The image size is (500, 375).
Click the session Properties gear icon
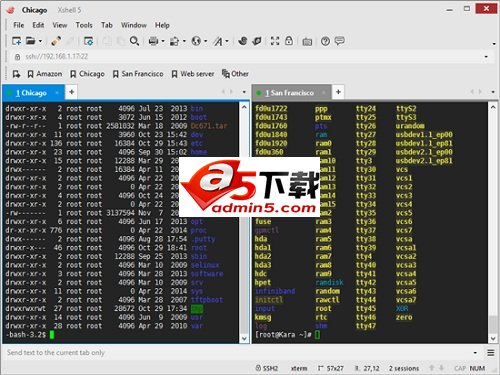pos(89,41)
